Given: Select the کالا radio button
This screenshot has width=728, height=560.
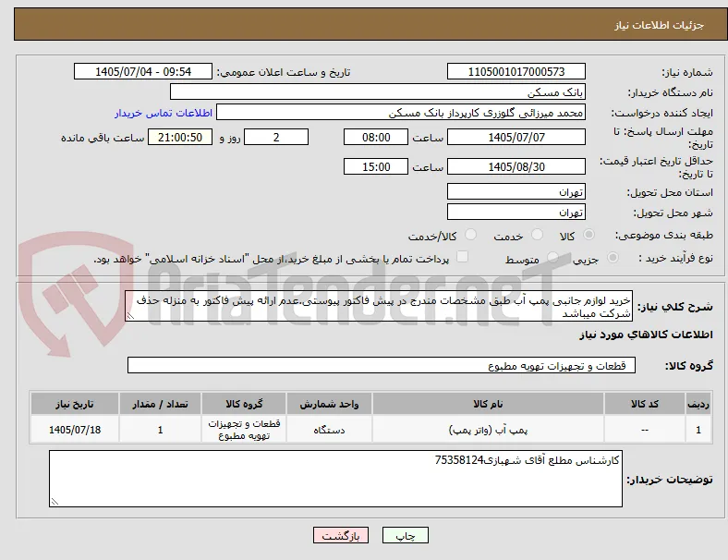Looking at the screenshot, I should click(588, 235).
